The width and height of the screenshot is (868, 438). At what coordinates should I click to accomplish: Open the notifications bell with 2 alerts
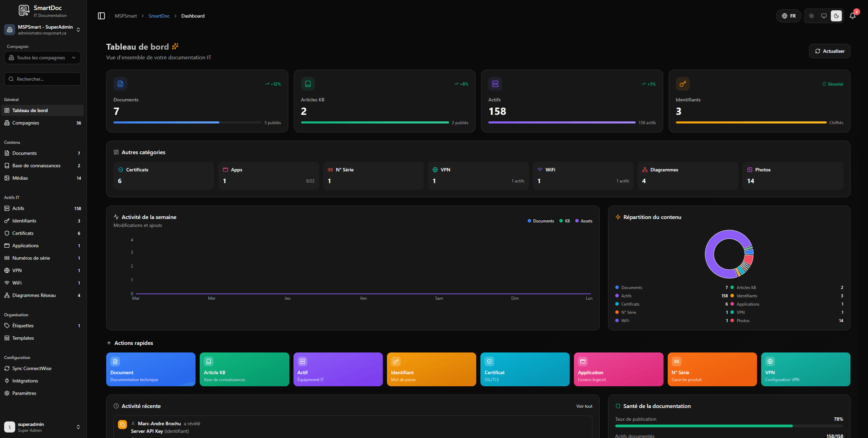tap(852, 16)
